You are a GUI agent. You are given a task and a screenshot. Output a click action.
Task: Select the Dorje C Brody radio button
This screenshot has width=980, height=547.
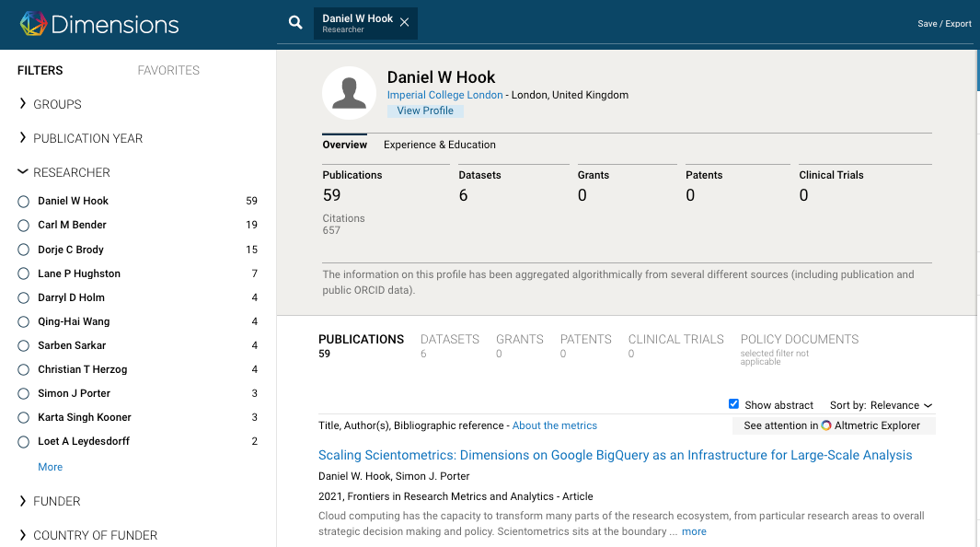[24, 250]
